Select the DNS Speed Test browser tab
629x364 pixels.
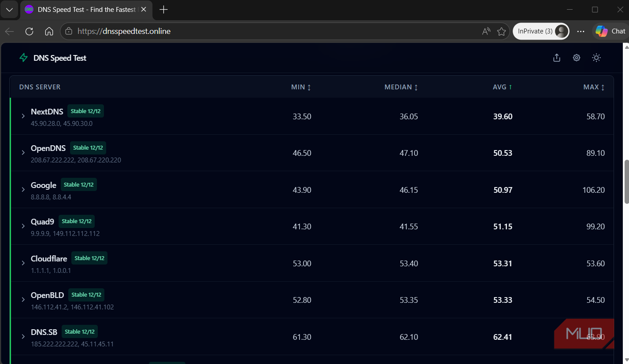click(86, 9)
